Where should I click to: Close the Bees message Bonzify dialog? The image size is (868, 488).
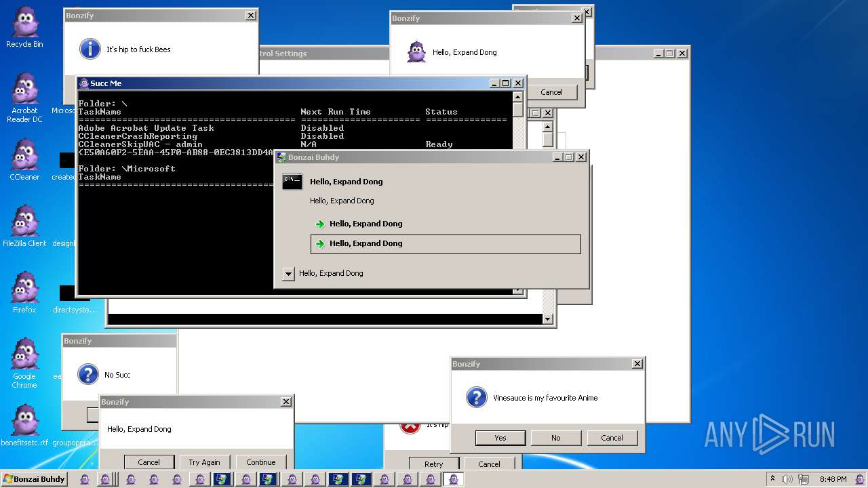click(251, 16)
